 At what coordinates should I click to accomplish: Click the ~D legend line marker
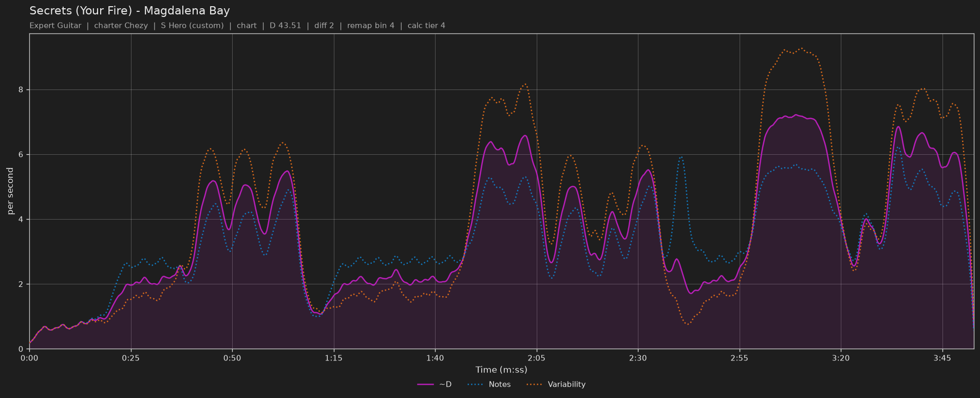tap(426, 384)
